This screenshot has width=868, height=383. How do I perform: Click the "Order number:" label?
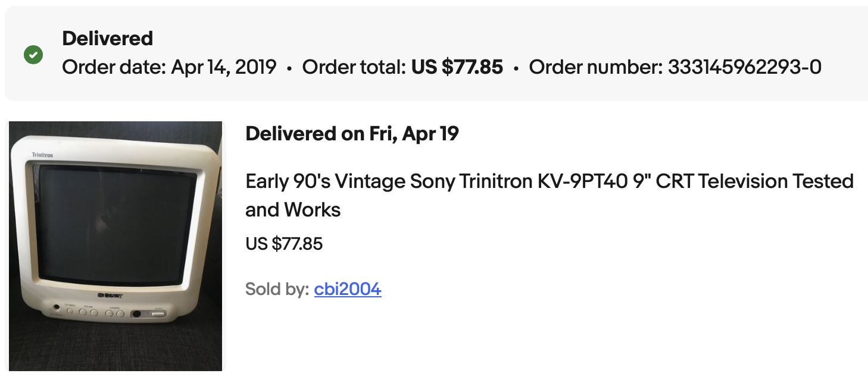pos(595,67)
